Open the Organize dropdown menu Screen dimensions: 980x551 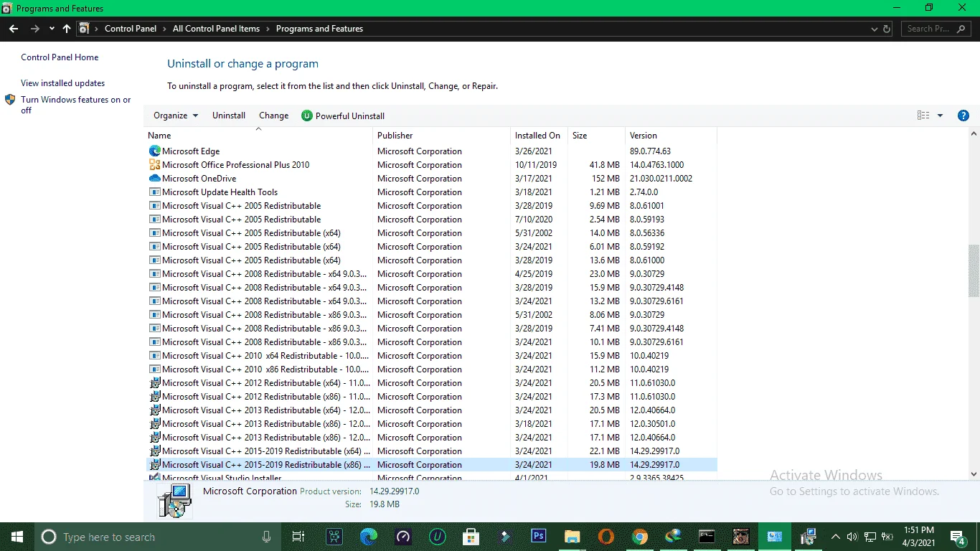point(176,116)
